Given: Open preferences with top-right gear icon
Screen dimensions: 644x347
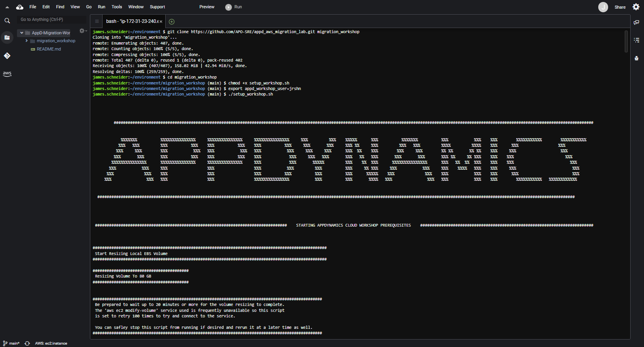Looking at the screenshot, I should [x=636, y=7].
